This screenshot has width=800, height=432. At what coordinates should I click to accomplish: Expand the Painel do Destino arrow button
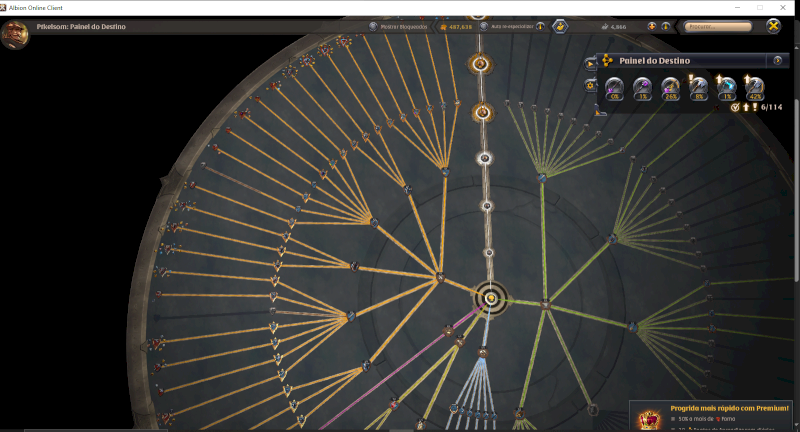click(778, 61)
